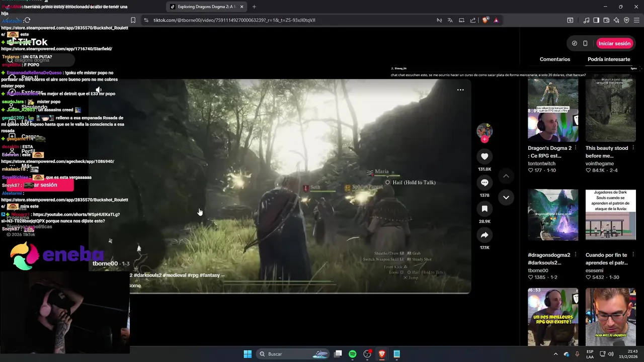Click the #medieval hashtag in the caption
Viewport: 644px width, 362px height.
(174, 275)
